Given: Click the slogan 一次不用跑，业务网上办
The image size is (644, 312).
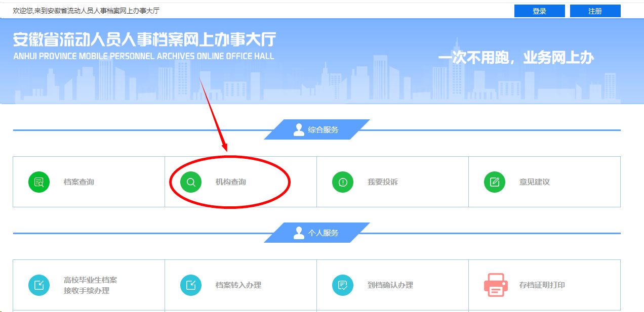Looking at the screenshot, I should tap(516, 58).
